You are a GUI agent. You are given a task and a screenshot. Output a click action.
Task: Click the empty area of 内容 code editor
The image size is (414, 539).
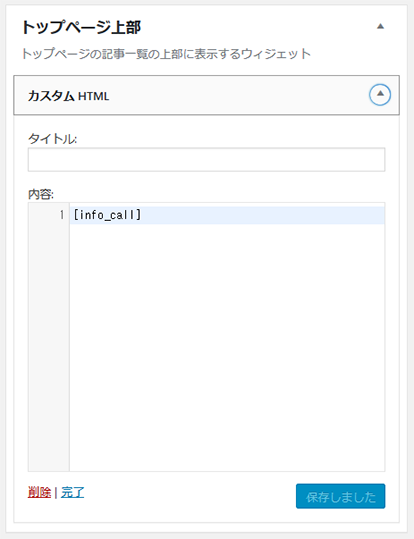coord(227,347)
